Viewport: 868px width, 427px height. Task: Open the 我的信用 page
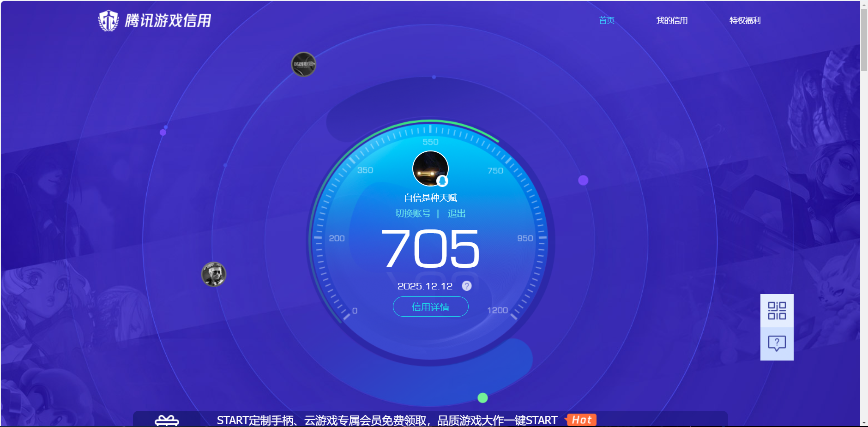672,20
